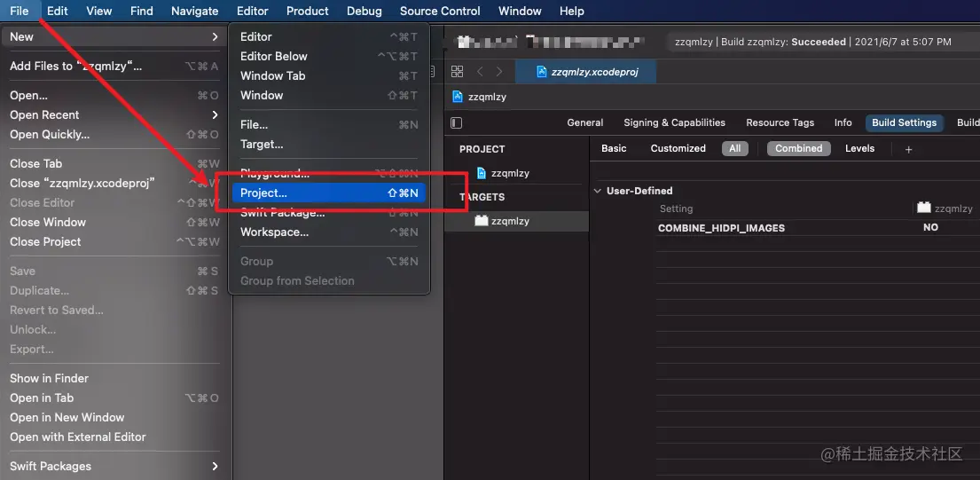Switch to the zzqmlzy.xcodeproj editor tab

[586, 71]
